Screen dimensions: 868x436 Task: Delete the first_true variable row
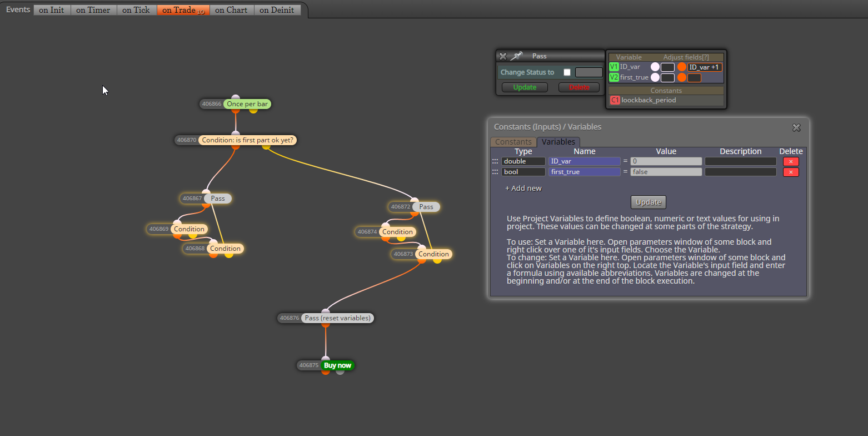tap(791, 172)
